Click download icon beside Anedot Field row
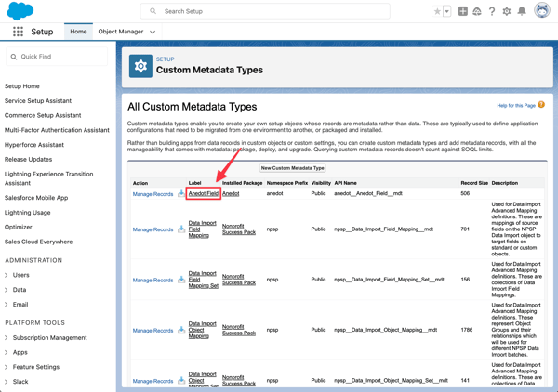This screenshot has height=392, width=558. [x=181, y=193]
